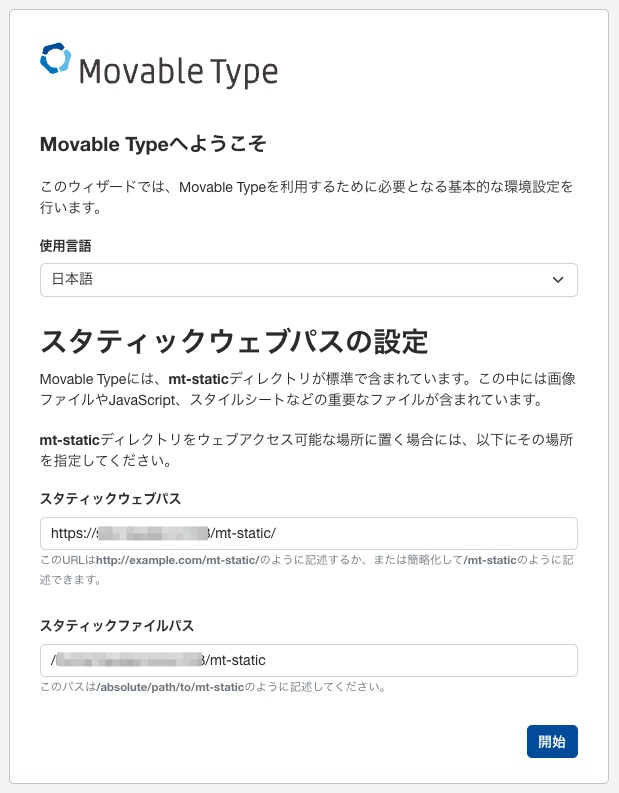Click the スタティックウェブパス field label
Viewport: 619px width, 793px height.
pos(109,498)
